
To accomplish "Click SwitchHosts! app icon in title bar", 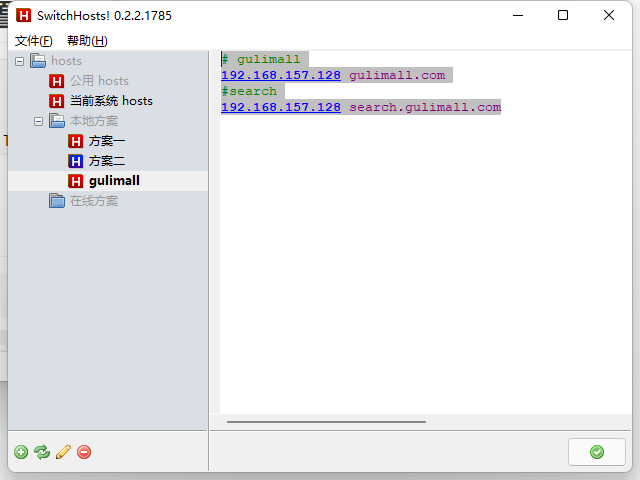I will point(24,16).
